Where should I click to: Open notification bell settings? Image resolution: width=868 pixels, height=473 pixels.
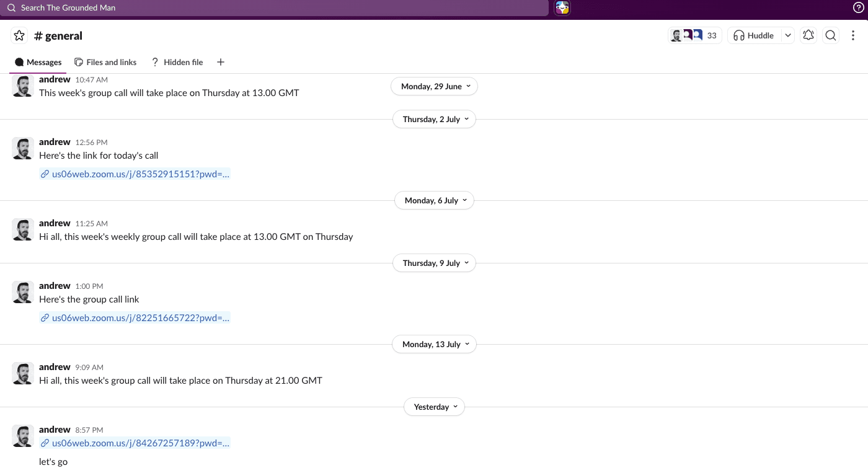point(808,35)
